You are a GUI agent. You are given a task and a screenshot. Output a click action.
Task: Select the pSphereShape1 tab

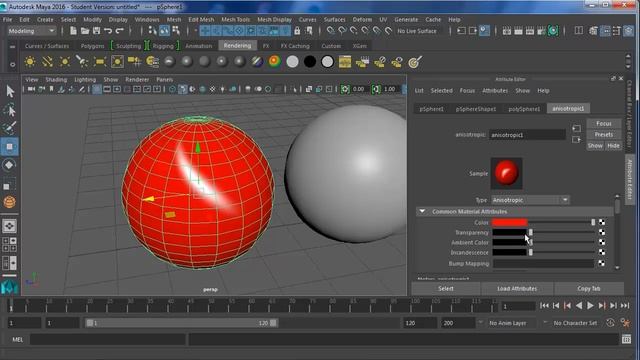point(476,109)
